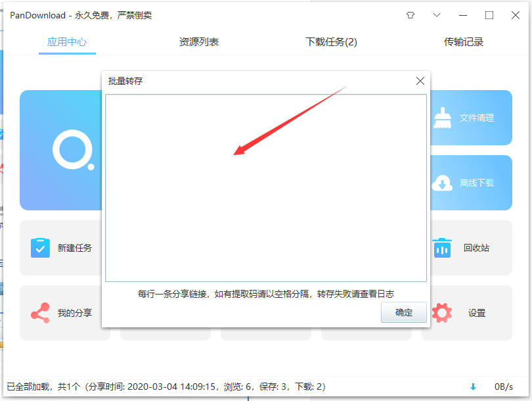
Task: Click the blue download arrow in status bar
Action: point(473,387)
